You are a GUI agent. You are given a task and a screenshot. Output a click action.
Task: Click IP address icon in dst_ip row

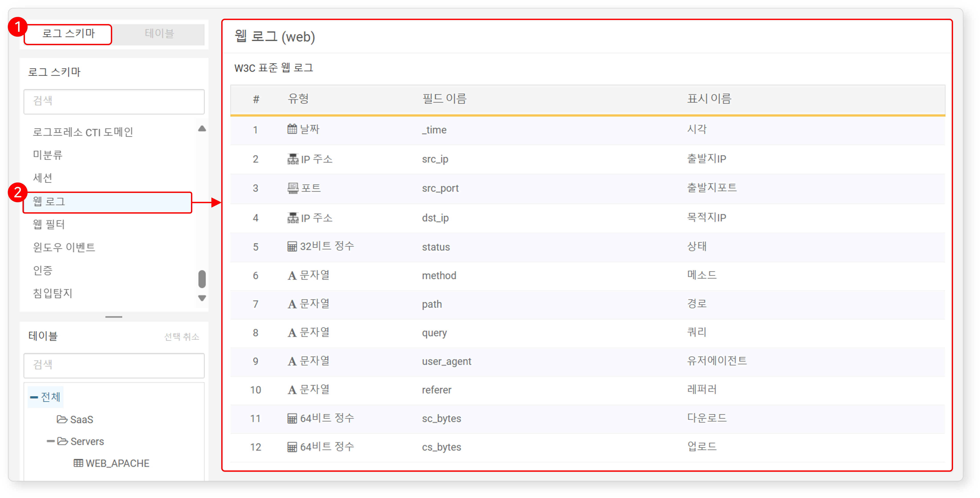[x=292, y=218]
